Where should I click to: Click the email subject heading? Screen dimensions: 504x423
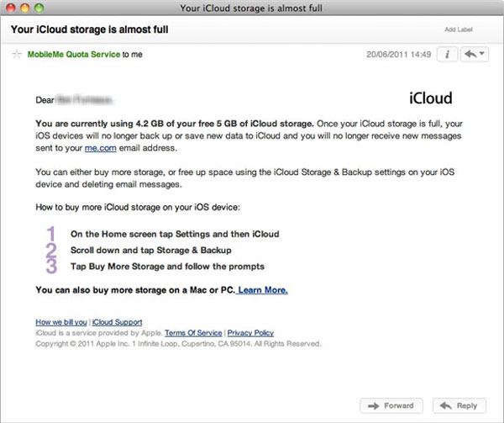(89, 29)
